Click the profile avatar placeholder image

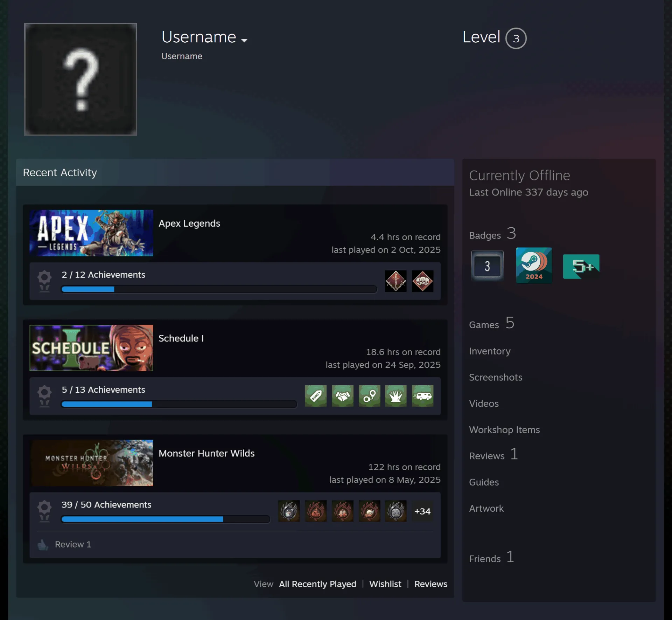coord(80,79)
